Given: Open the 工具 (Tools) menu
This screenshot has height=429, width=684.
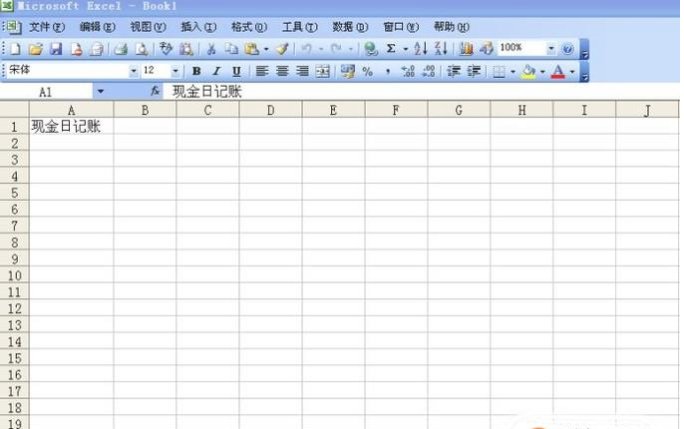Looking at the screenshot, I should [300, 27].
